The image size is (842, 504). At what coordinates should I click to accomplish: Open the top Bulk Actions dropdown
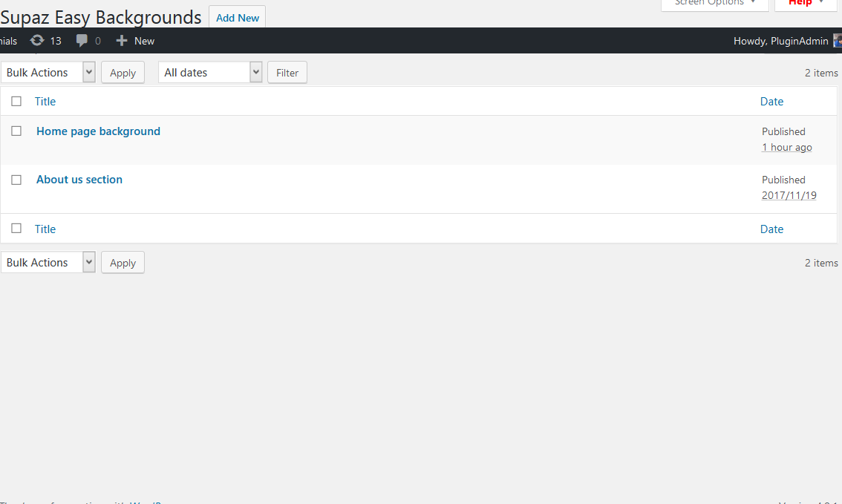(48, 73)
